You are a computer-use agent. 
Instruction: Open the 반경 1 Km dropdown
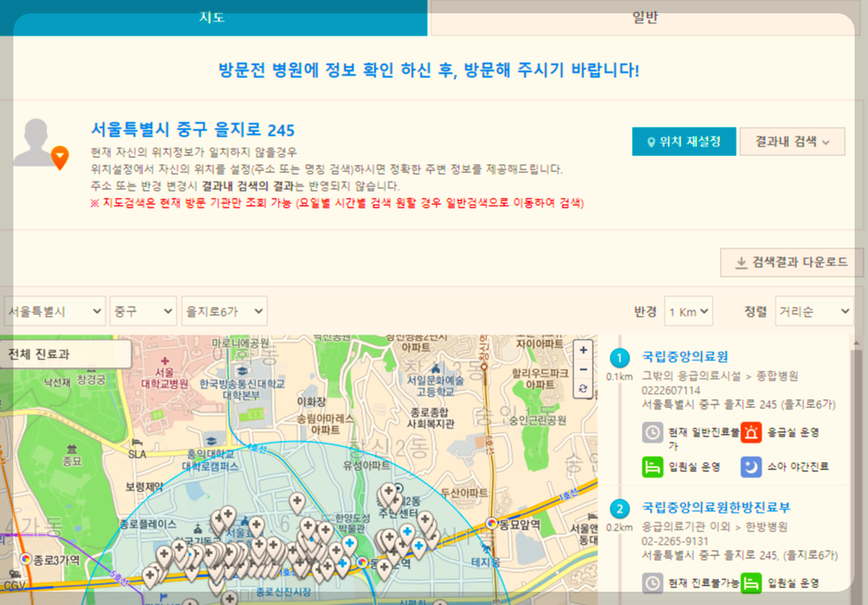[689, 311]
